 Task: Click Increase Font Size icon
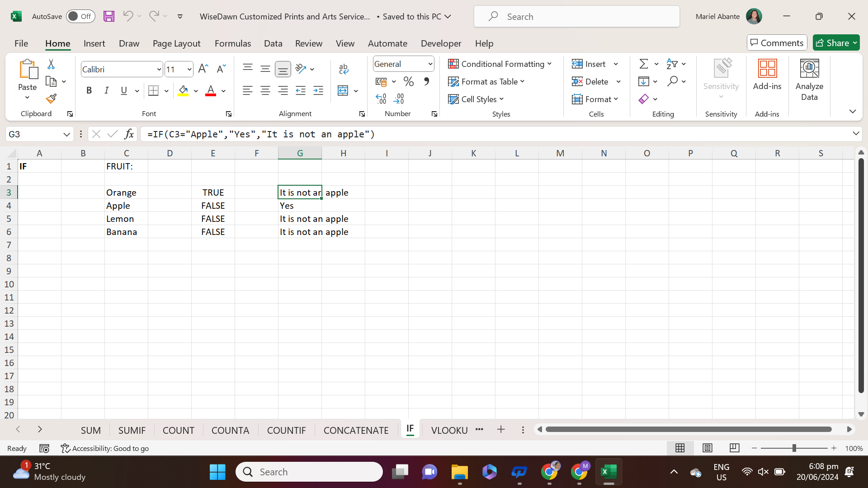203,69
